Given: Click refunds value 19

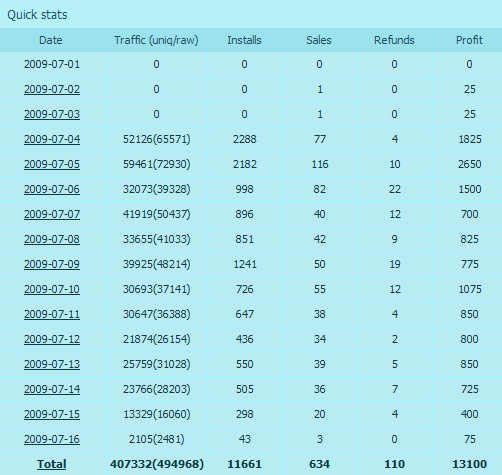Looking at the screenshot, I should [394, 264].
